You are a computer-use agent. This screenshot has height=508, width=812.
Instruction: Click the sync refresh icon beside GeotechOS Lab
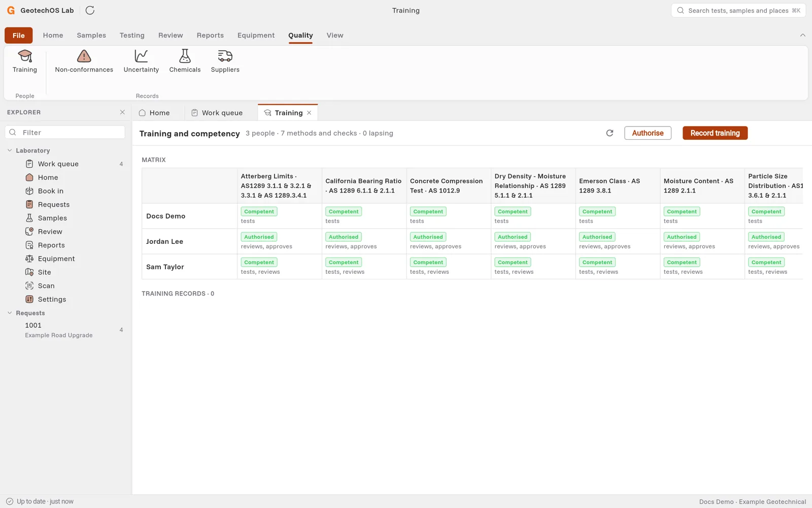(90, 10)
